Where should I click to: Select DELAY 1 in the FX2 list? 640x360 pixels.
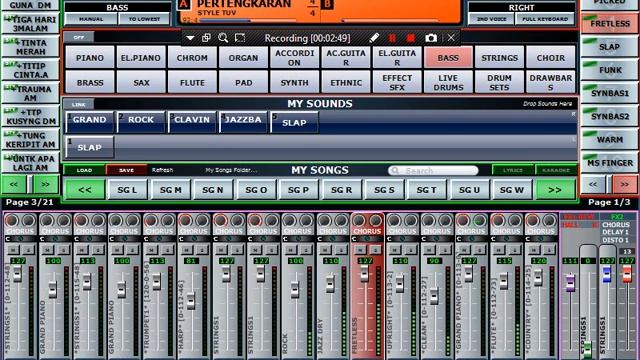pyautogui.click(x=615, y=232)
